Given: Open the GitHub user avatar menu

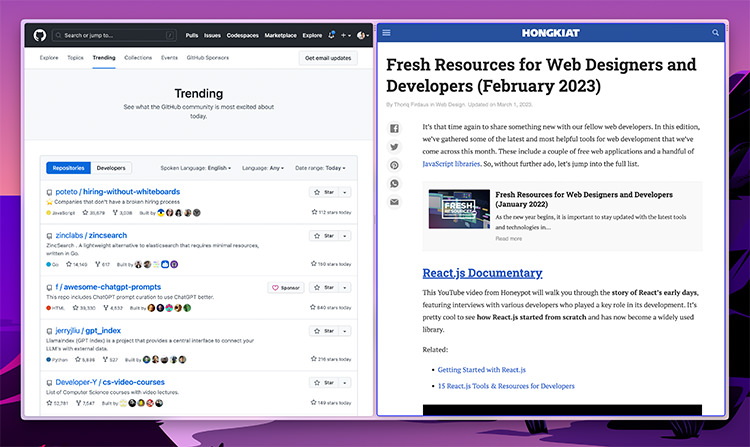Looking at the screenshot, I should tap(363, 35).
